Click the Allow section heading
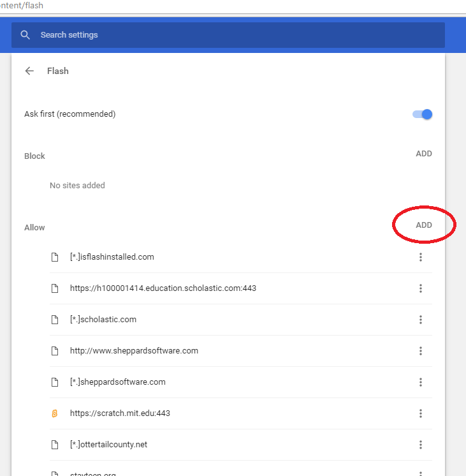 click(34, 228)
